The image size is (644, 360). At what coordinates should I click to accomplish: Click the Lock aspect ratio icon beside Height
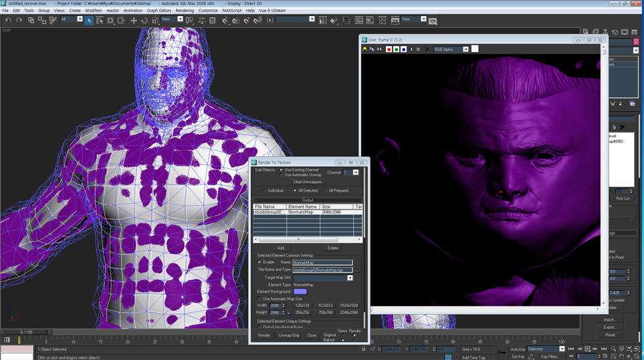click(x=289, y=313)
